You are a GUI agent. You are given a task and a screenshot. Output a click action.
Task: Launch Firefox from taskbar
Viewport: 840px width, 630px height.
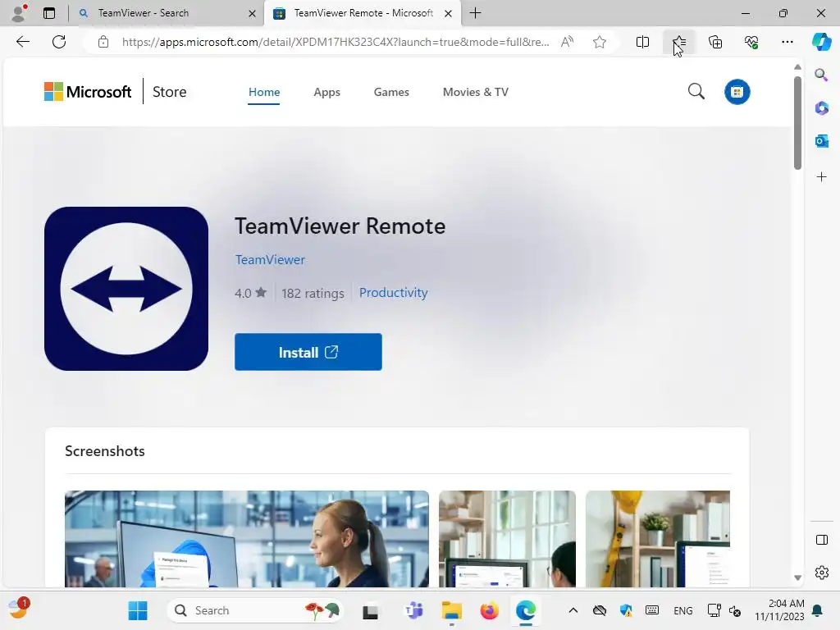tap(489, 610)
